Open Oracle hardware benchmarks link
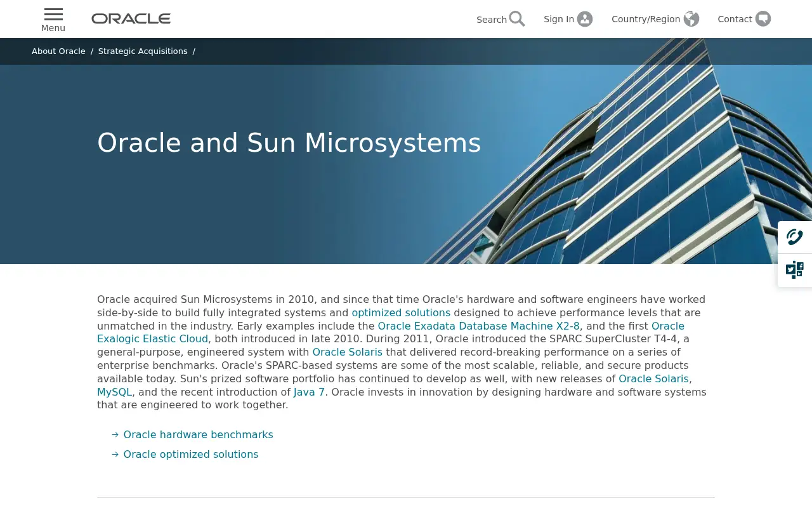 coord(198,435)
